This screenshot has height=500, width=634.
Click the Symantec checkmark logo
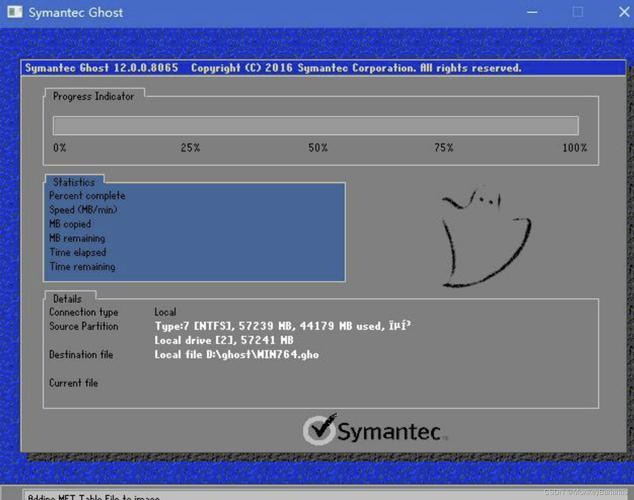click(x=319, y=429)
